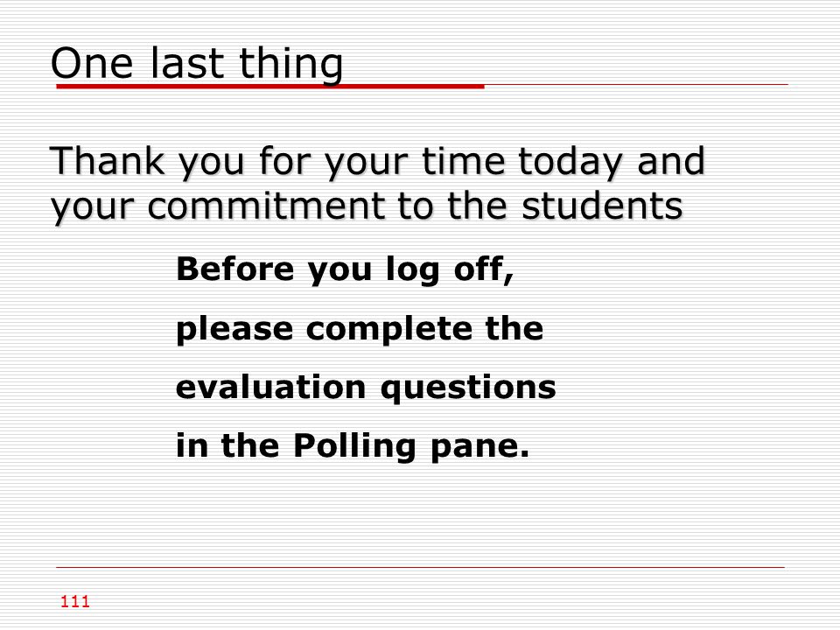The width and height of the screenshot is (840, 630).
Task: Click the word "thing" in the title
Action: tap(290, 65)
